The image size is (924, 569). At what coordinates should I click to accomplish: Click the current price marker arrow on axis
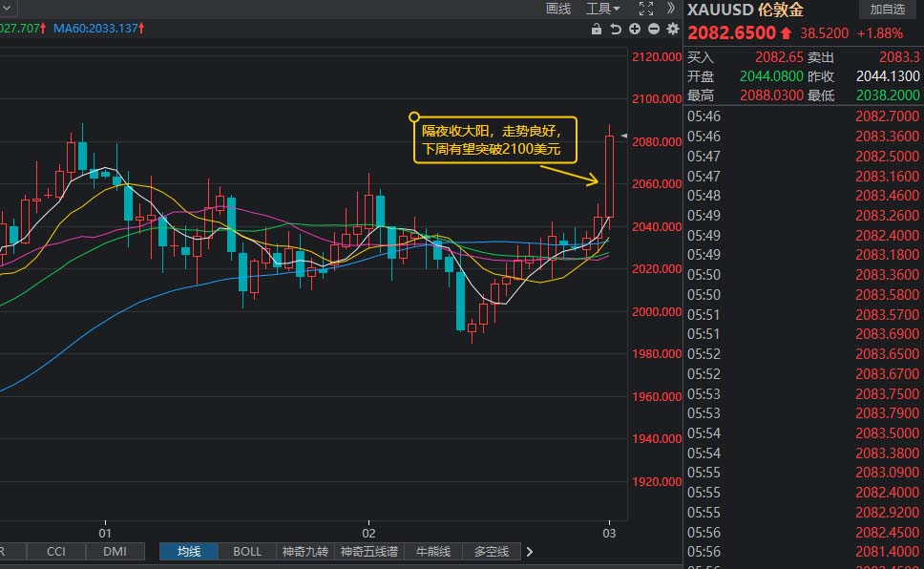623,136
